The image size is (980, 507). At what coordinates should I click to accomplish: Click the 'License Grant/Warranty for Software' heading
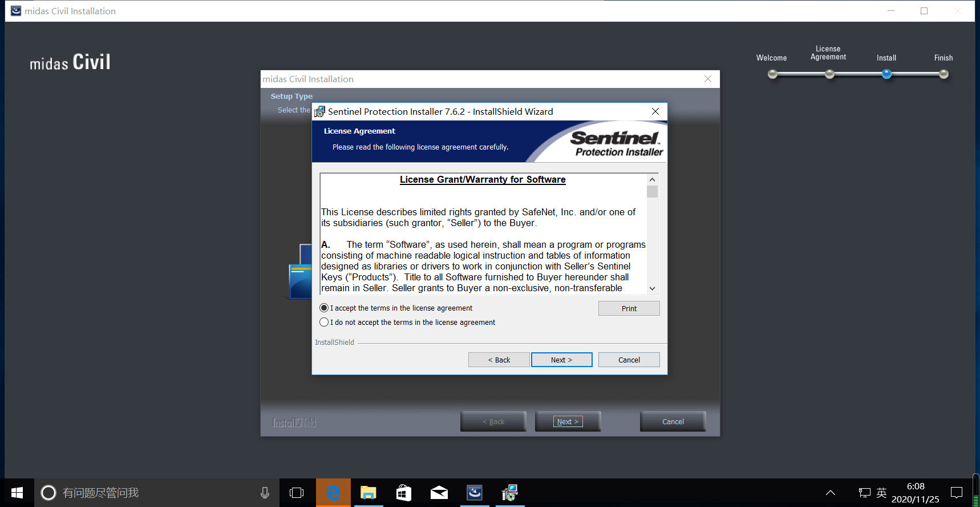[483, 179]
